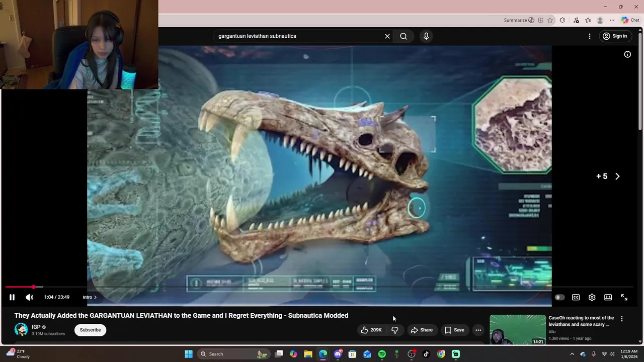Image resolution: width=644 pixels, height=362 pixels.
Task: Open Discord from the taskbar
Action: point(338,354)
